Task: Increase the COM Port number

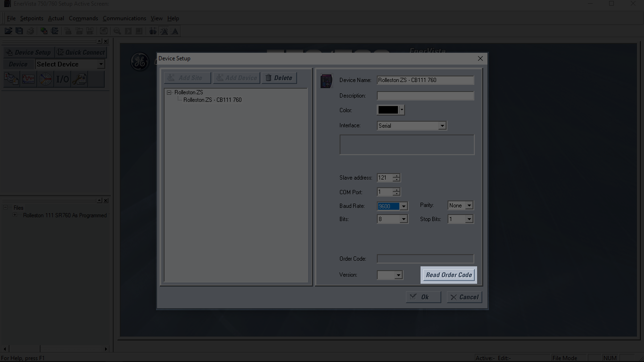Action: pos(396,190)
